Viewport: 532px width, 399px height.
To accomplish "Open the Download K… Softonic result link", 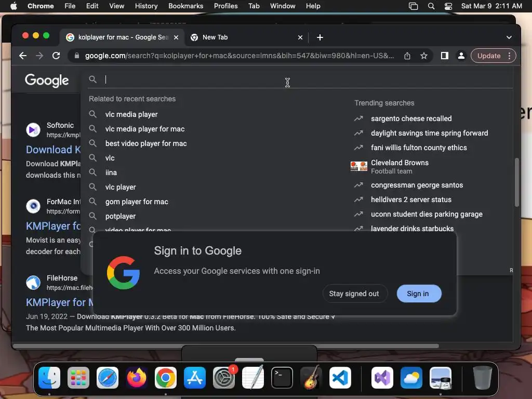I will coord(54,150).
